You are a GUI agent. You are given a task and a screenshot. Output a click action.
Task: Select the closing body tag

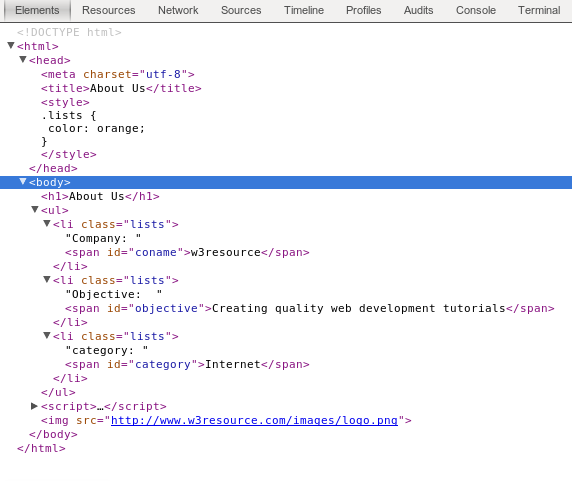53,434
